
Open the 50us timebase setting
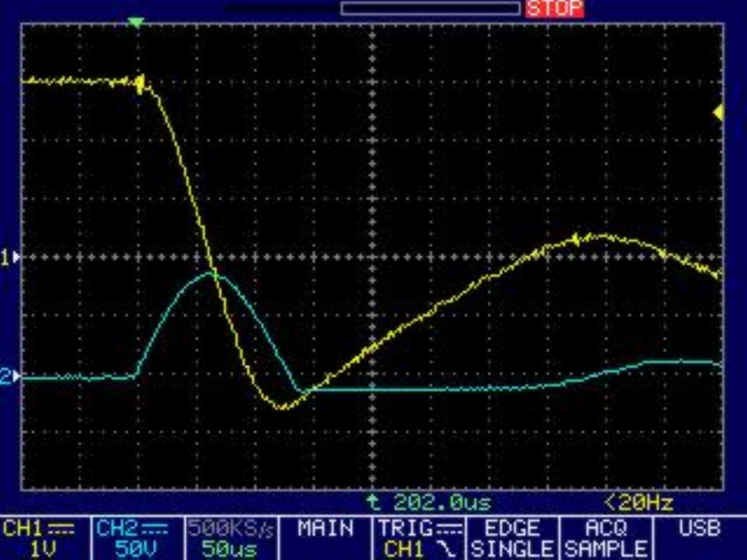pyautogui.click(x=229, y=548)
